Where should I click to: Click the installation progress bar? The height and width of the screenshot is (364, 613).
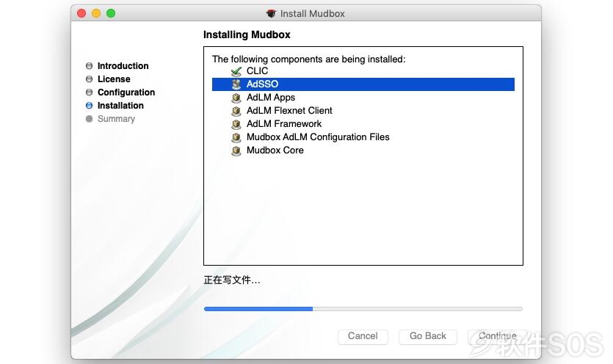pyautogui.click(x=363, y=309)
